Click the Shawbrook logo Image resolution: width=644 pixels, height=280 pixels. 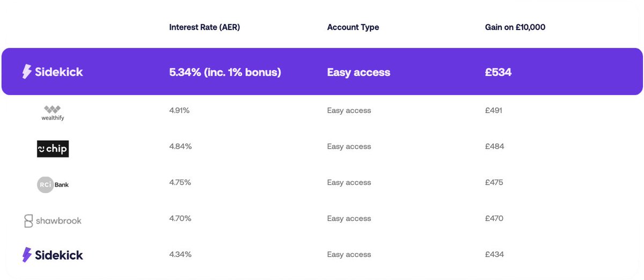coord(53,220)
